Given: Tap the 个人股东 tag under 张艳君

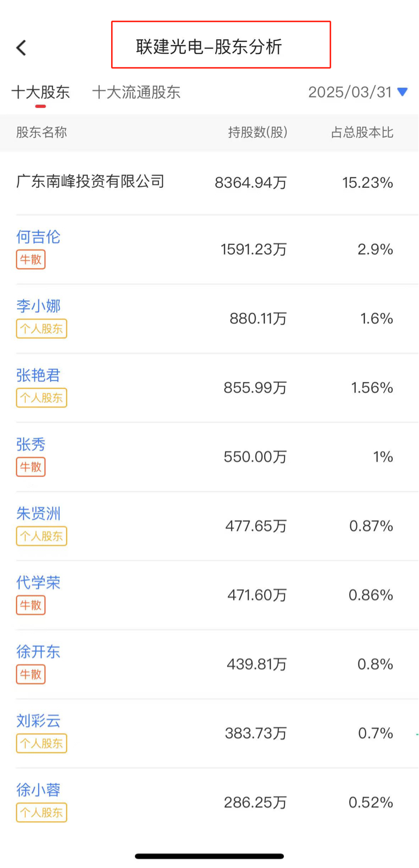Looking at the screenshot, I should 41,398.
